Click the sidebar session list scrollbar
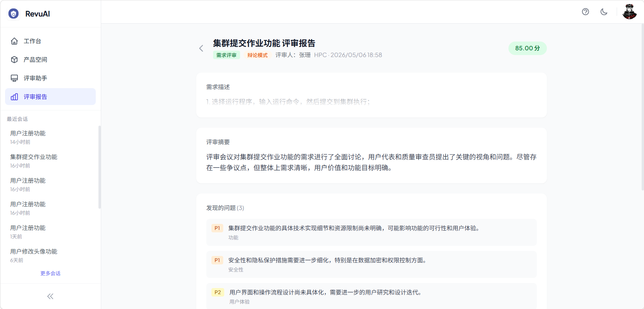The width and height of the screenshot is (644, 309). pos(99,167)
